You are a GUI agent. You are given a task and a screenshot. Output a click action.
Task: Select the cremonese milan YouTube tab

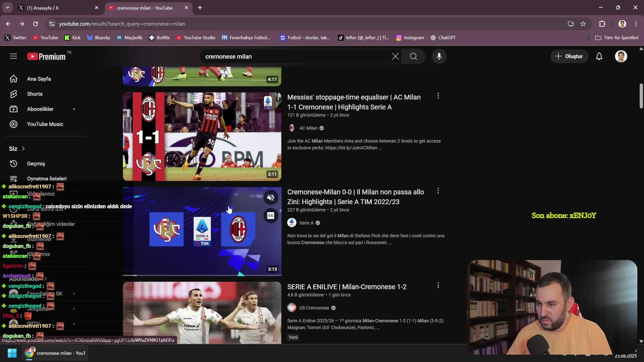(x=148, y=8)
